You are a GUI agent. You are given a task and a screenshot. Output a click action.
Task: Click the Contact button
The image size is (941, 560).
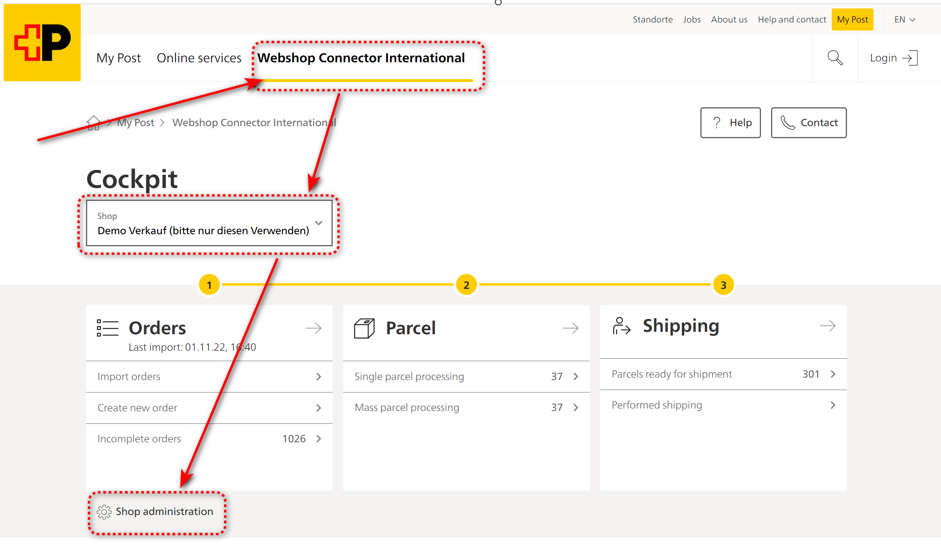click(x=808, y=123)
